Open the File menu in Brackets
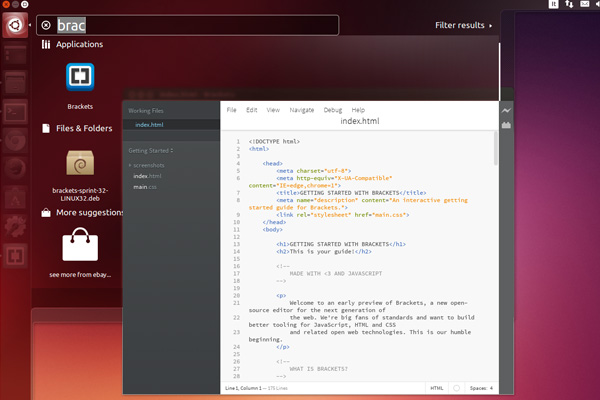The height and width of the screenshot is (400, 600). tap(232, 110)
